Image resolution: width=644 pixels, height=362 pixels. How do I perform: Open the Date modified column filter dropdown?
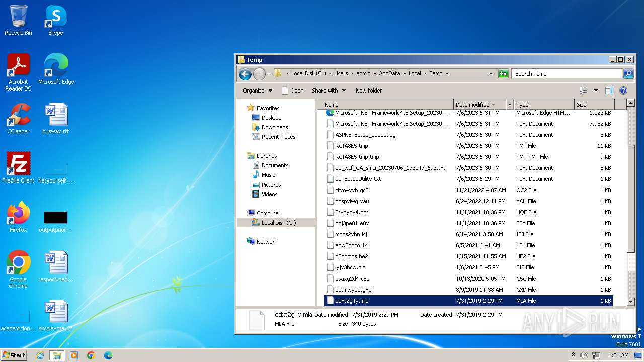[510, 105]
